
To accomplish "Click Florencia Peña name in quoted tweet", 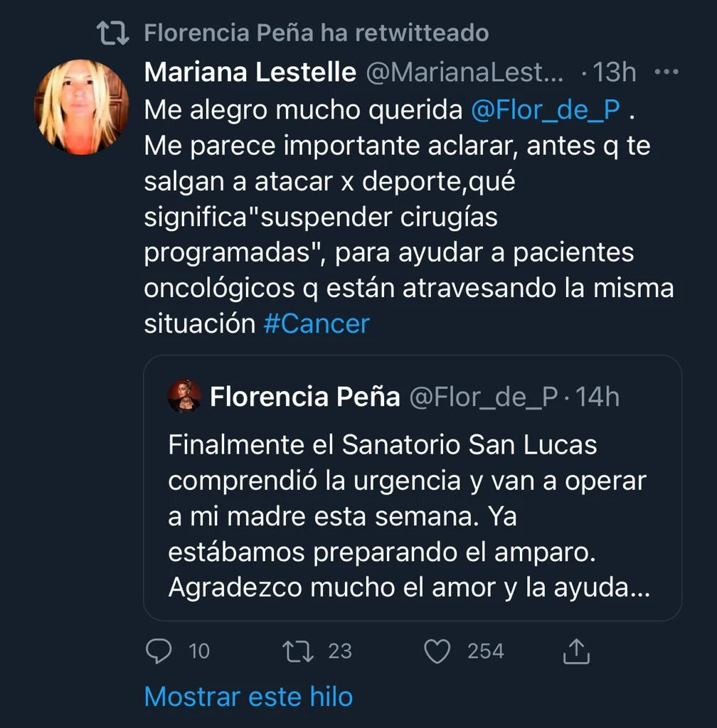I will pos(304,397).
